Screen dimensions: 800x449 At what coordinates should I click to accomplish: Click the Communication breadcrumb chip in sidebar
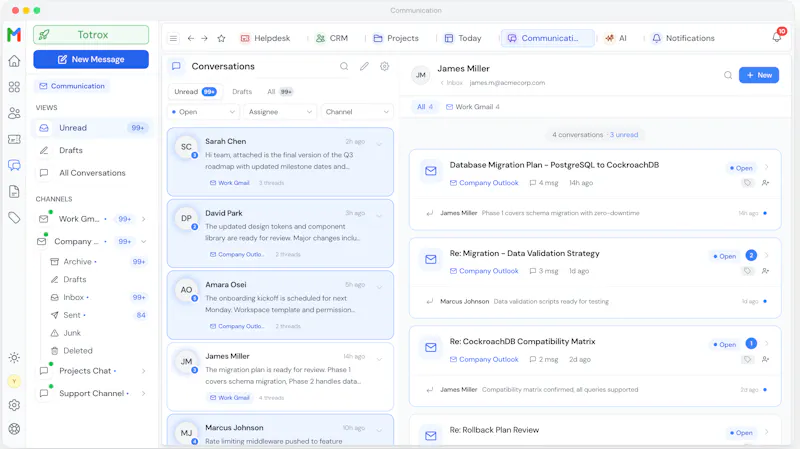[x=72, y=86]
